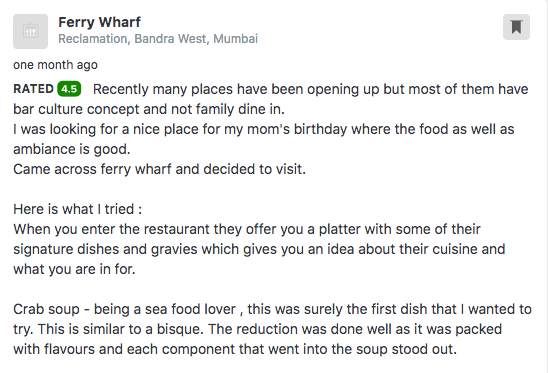This screenshot has width=548, height=373.
Task: Click the 'Here is what I tried :' line
Action: [x=78, y=209]
